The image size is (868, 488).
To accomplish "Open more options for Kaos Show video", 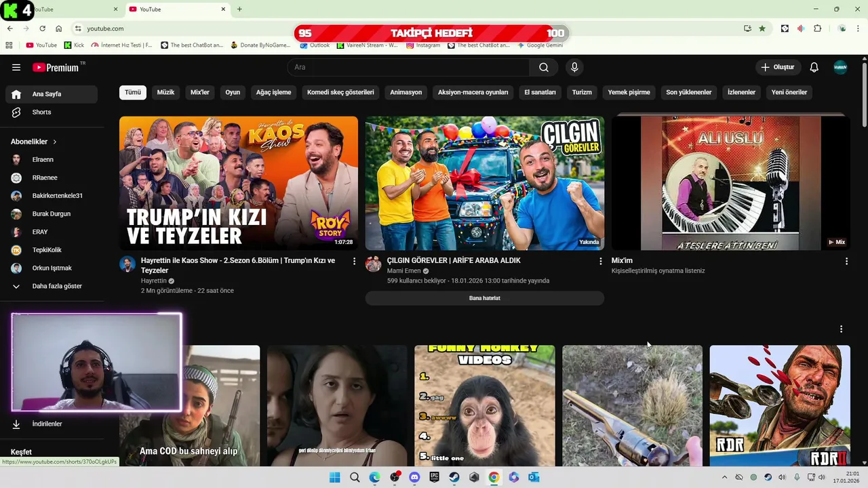I will [x=354, y=261].
